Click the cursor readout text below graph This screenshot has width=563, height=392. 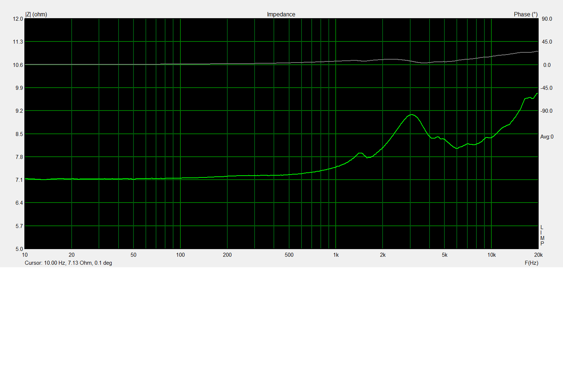68,263
